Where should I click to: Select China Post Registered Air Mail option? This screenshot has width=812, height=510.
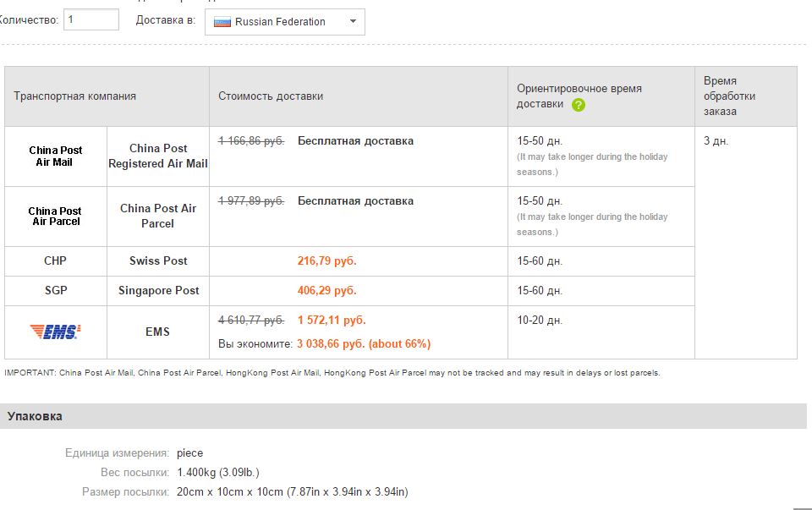coord(158,156)
